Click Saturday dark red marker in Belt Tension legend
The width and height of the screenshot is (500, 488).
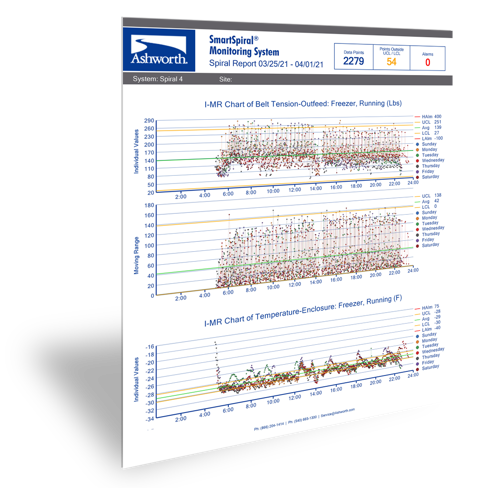click(417, 177)
